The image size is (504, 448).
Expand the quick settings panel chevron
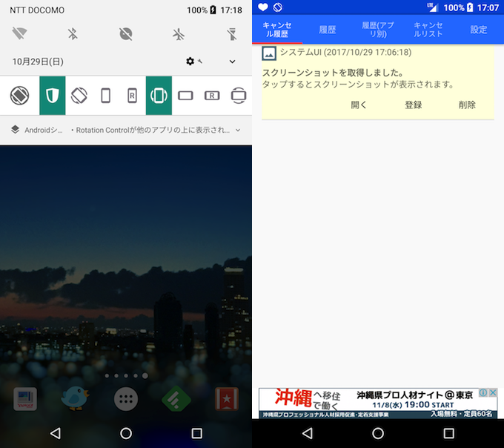coord(232,62)
